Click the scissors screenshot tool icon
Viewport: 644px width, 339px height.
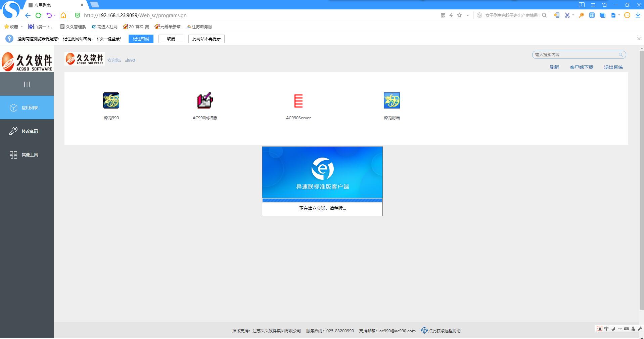[x=567, y=15]
